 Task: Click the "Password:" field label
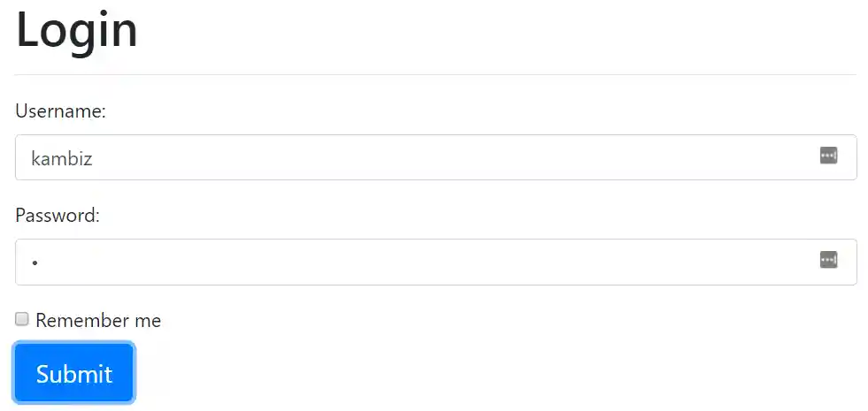click(58, 215)
